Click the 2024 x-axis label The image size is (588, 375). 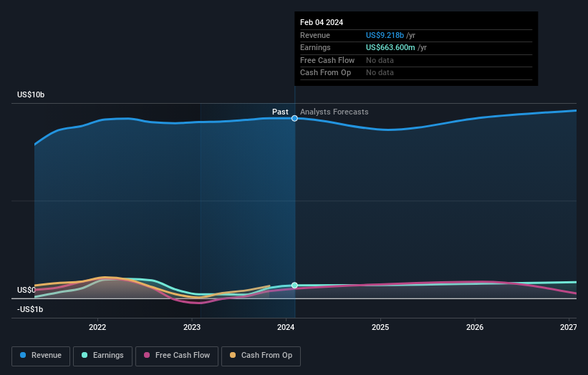pos(286,327)
